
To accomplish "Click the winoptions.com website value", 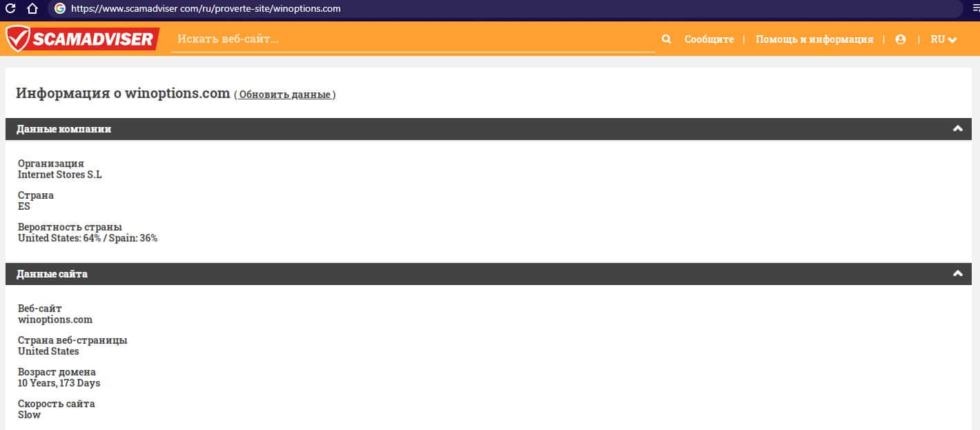I will (x=55, y=320).
